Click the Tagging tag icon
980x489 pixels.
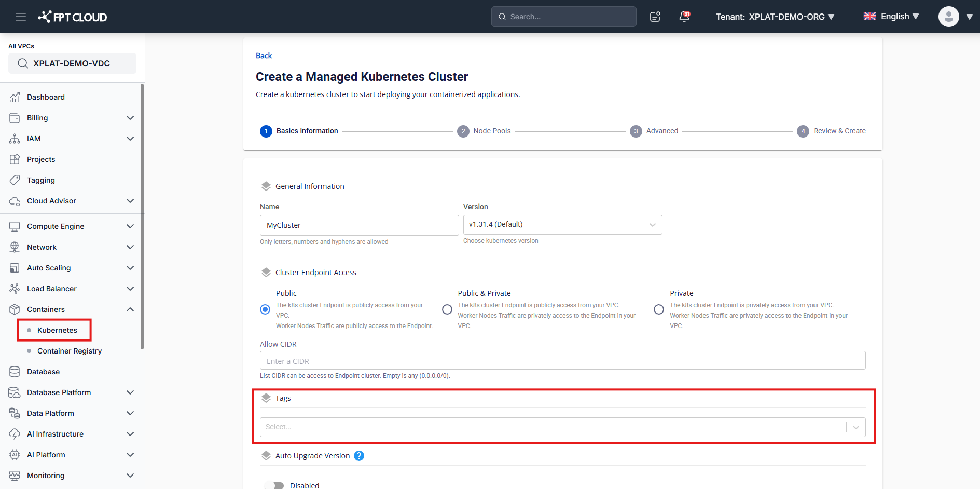pos(15,180)
